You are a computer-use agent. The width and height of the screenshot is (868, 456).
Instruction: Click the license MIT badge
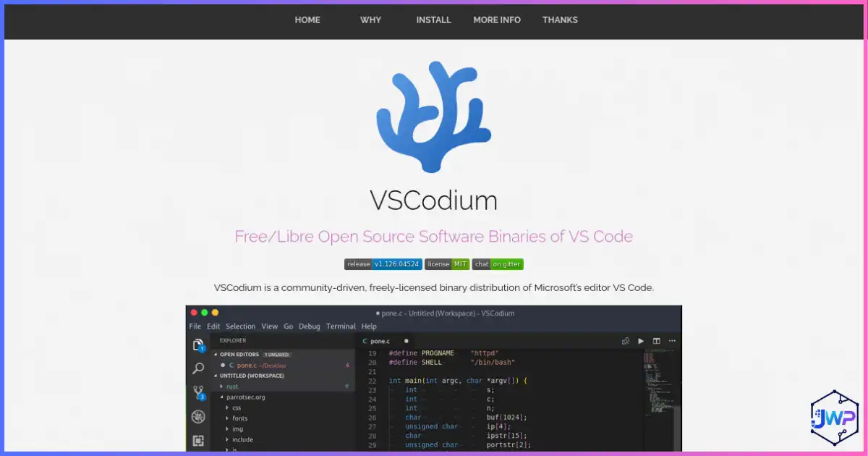(x=447, y=264)
